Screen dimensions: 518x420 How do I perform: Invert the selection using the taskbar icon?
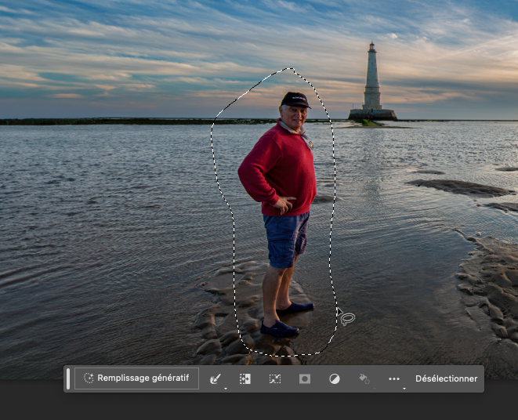pyautogui.click(x=245, y=378)
